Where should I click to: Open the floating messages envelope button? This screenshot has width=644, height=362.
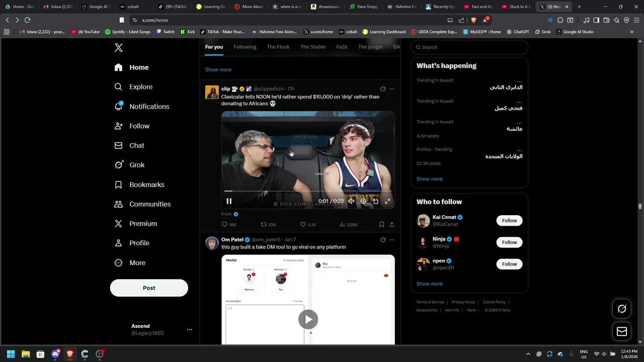tap(622, 331)
